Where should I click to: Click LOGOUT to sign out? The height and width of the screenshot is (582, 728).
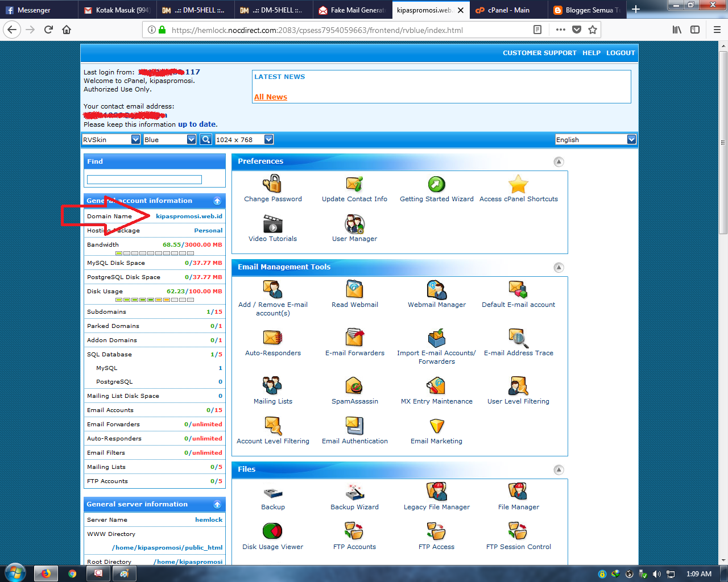(x=621, y=52)
